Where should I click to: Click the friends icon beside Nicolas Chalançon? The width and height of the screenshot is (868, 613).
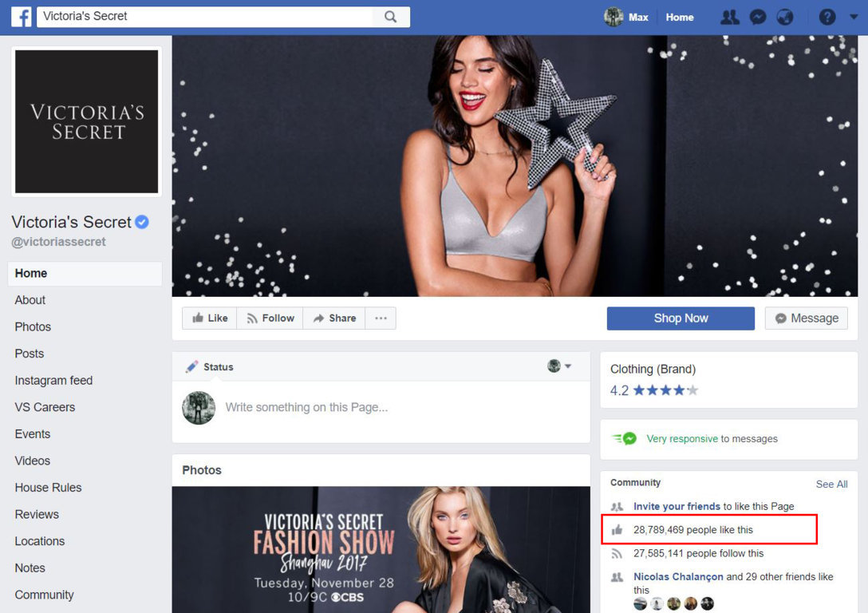[x=617, y=577]
